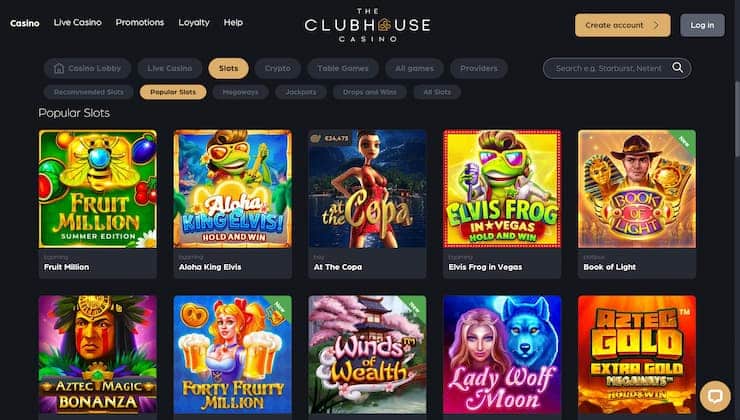Click the New ribbon on Book of Light
The width and height of the screenshot is (740, 420).
click(x=684, y=141)
